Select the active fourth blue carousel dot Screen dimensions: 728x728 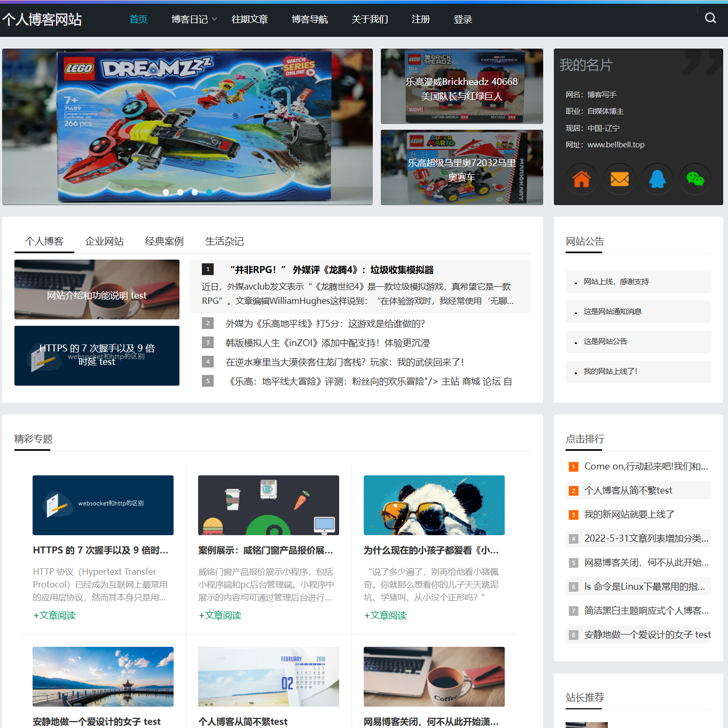[x=209, y=192]
